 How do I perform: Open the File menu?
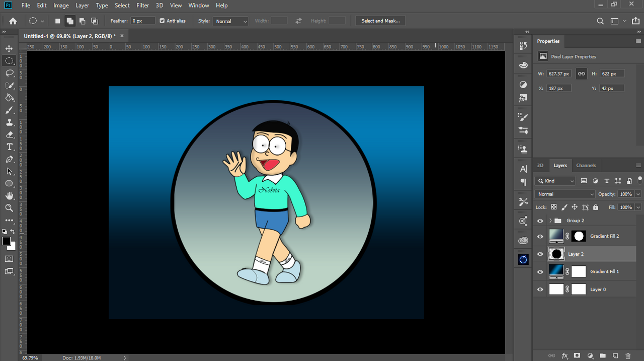[26, 6]
